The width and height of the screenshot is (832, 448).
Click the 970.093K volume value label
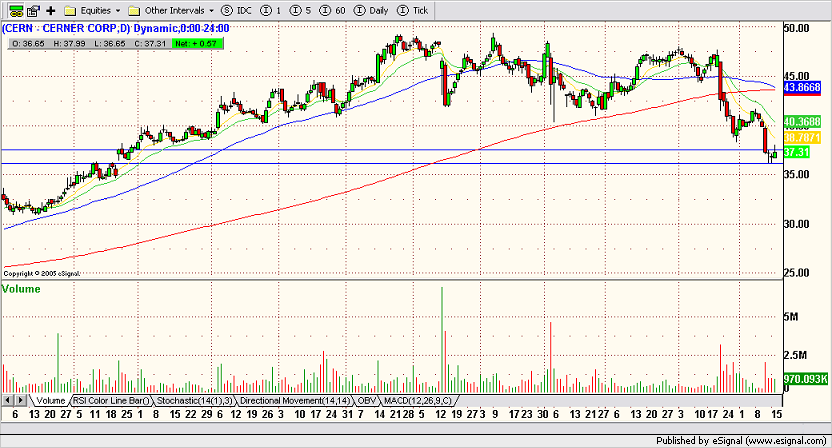805,379
